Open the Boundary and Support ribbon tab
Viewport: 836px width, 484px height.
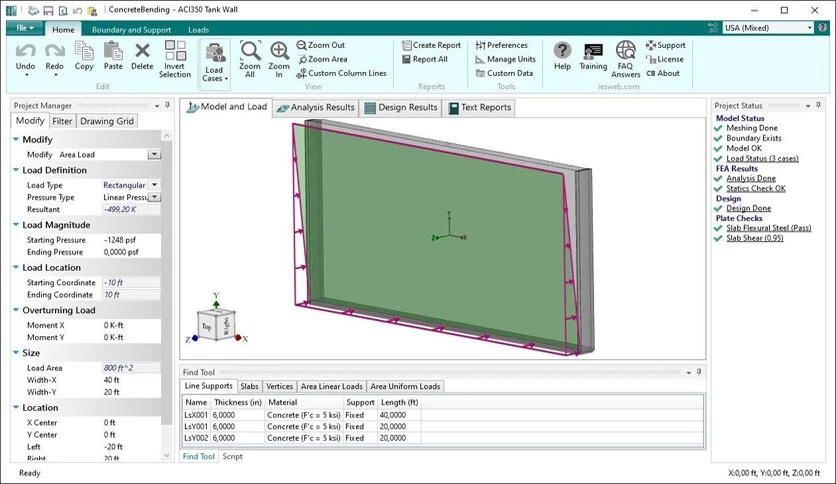coord(132,30)
